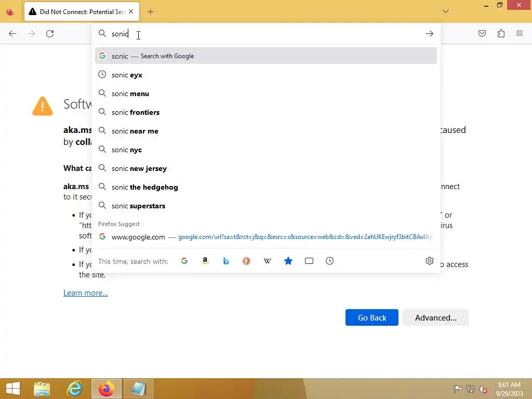Image resolution: width=532 pixels, height=399 pixels.
Task: Open search settings gear
Action: (x=430, y=261)
